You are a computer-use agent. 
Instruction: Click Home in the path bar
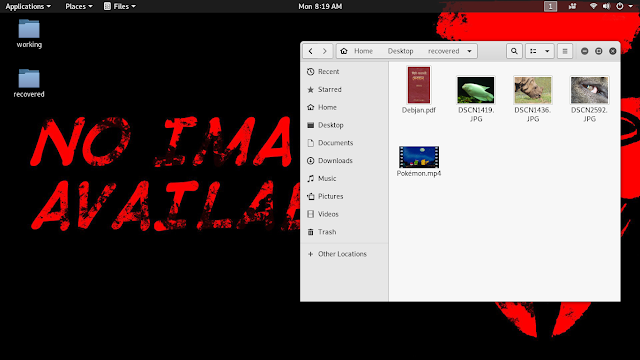[363, 51]
